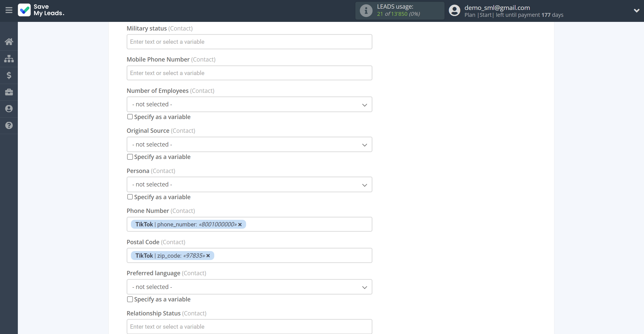Image resolution: width=644 pixels, height=334 pixels.
Task: Click the Relationship Status input field
Action: (249, 327)
